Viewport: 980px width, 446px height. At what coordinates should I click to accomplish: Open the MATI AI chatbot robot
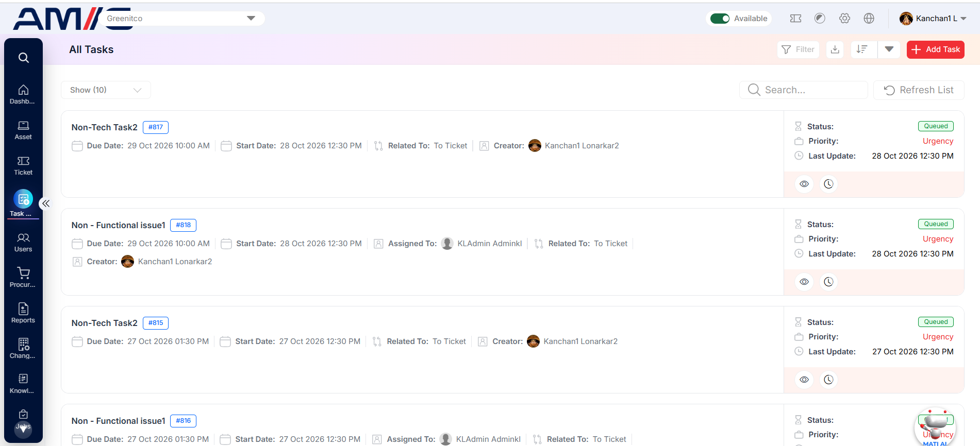point(935,427)
